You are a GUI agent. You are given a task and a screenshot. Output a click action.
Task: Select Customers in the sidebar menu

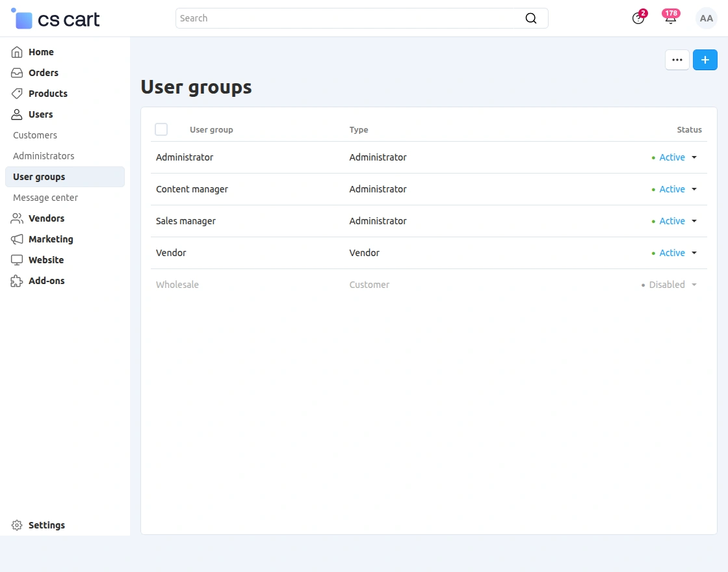coord(34,135)
